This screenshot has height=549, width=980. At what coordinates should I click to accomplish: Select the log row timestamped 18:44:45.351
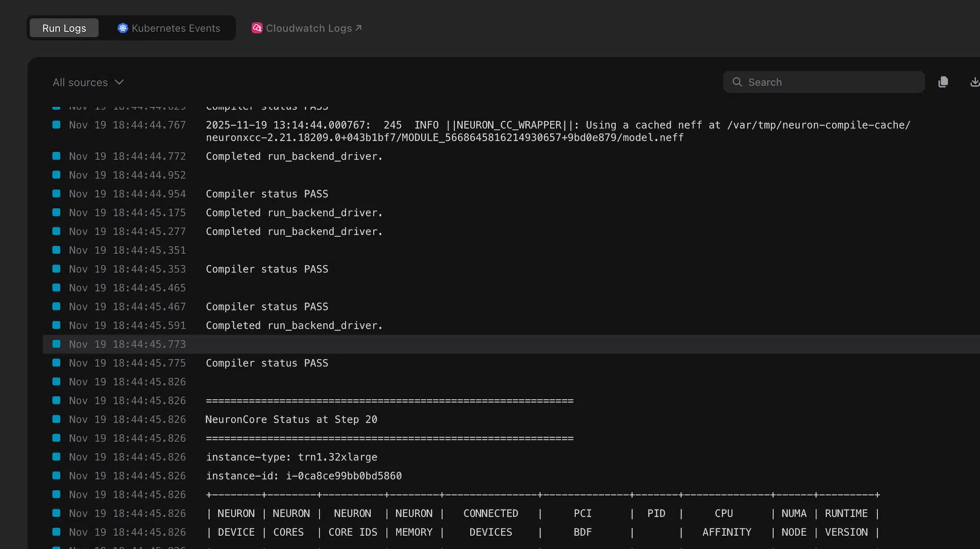[511, 250]
